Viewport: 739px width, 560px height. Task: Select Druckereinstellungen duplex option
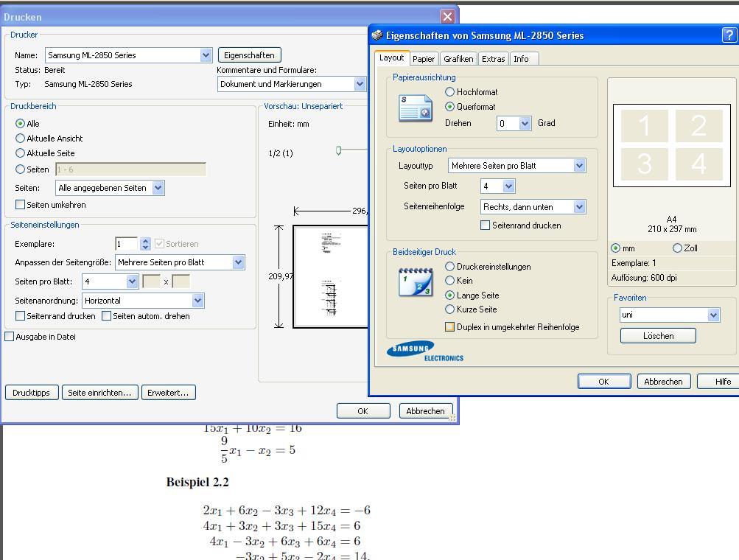[x=449, y=266]
